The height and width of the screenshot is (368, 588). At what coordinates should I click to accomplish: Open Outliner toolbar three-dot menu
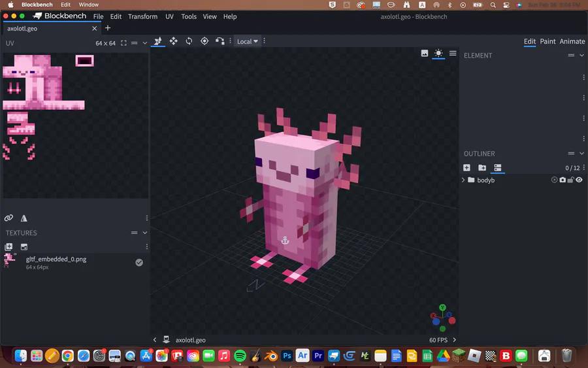point(584,168)
